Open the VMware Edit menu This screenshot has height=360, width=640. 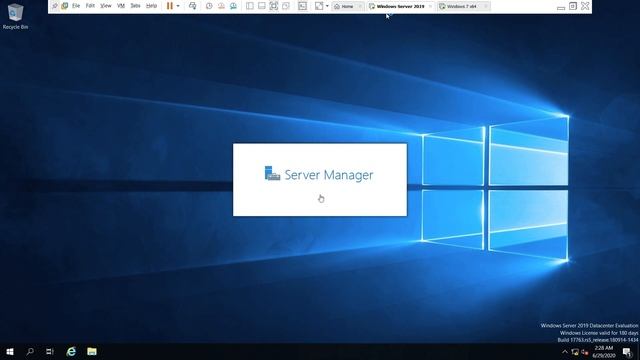pos(90,6)
